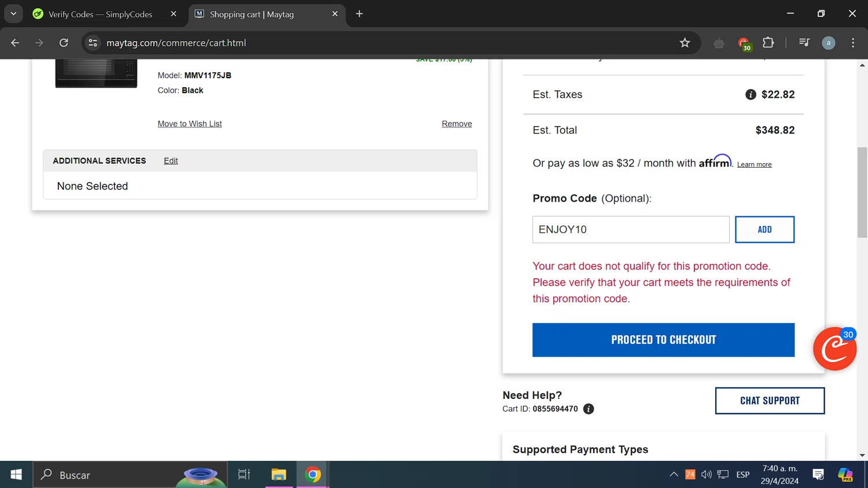This screenshot has width=868, height=488.
Task: Open a new browser tab
Action: pyautogui.click(x=359, y=14)
